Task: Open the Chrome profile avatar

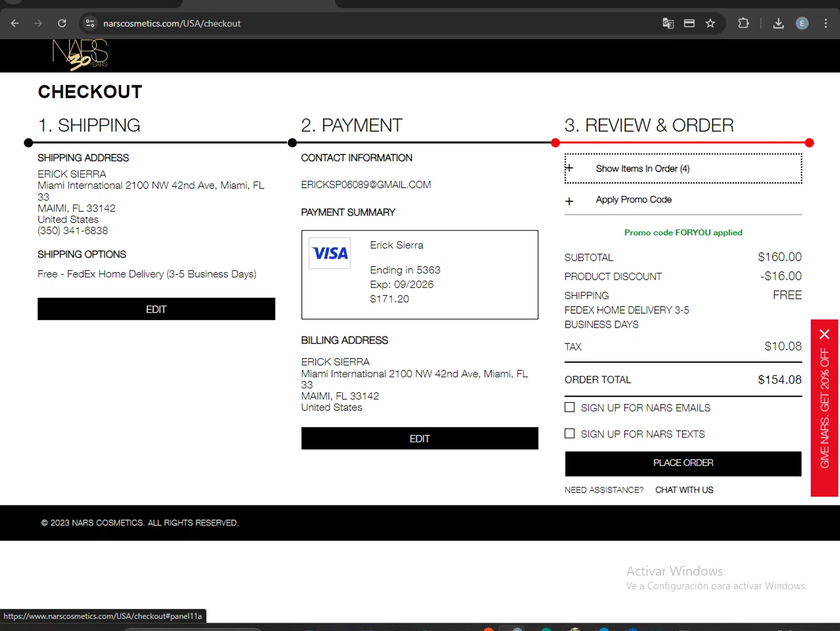Action: point(802,24)
